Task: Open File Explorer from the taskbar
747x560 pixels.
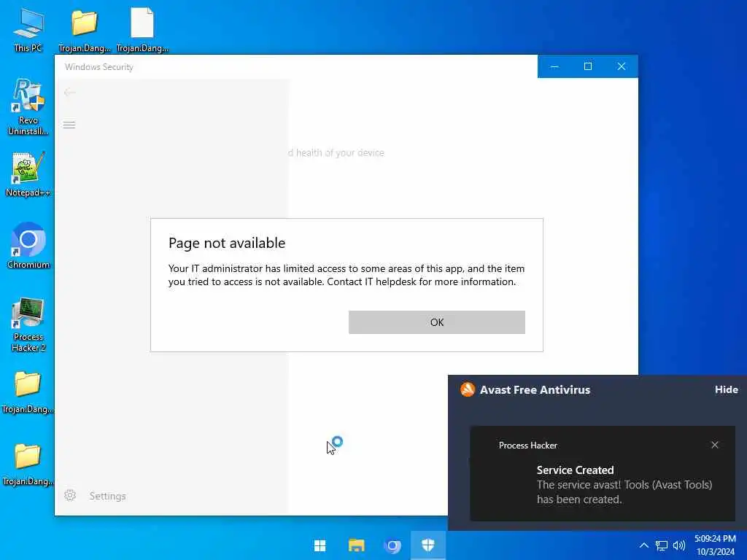Action: click(356, 545)
